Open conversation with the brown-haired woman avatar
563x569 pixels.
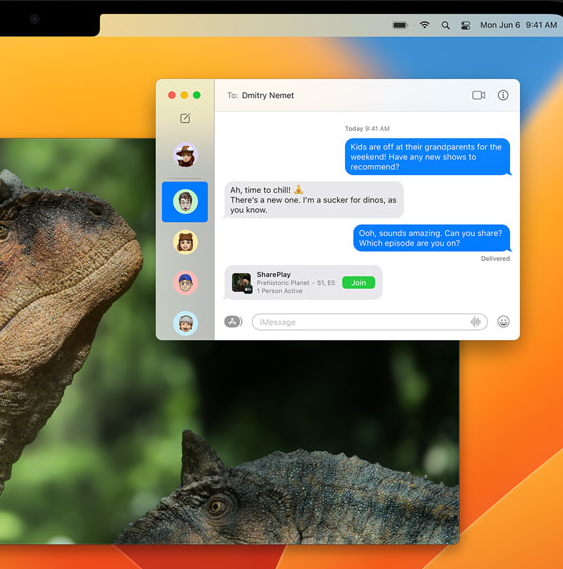click(x=185, y=242)
